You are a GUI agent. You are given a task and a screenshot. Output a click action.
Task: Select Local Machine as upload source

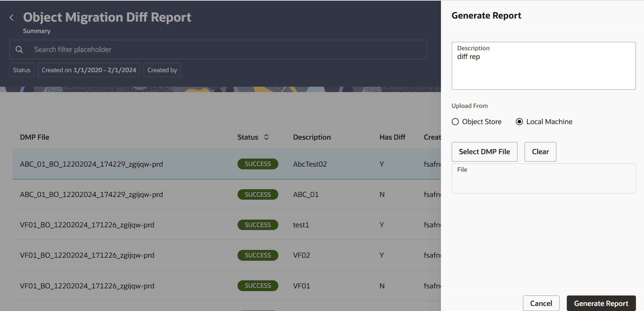tap(519, 121)
